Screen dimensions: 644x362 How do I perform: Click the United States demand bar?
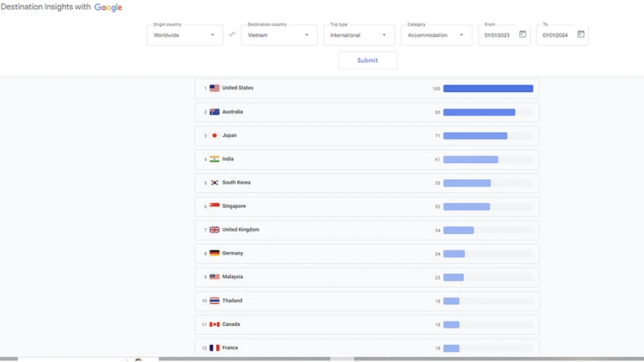click(x=487, y=88)
